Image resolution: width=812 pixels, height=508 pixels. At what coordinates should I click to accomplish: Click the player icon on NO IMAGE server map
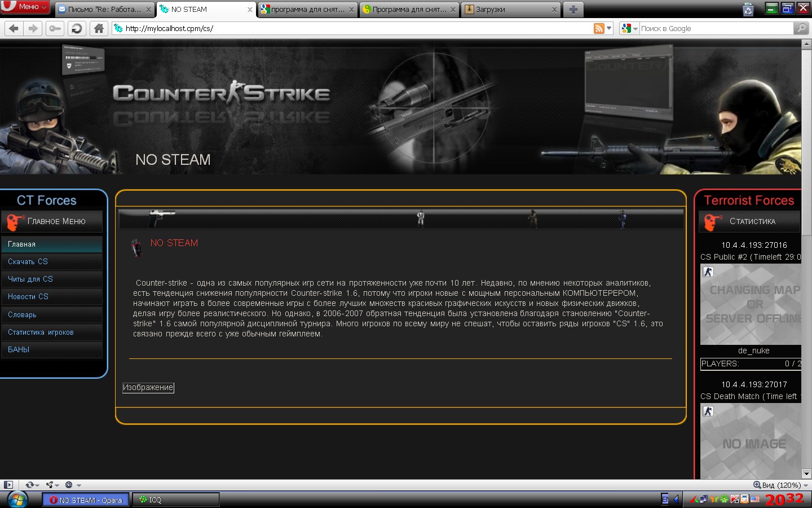pyautogui.click(x=708, y=411)
